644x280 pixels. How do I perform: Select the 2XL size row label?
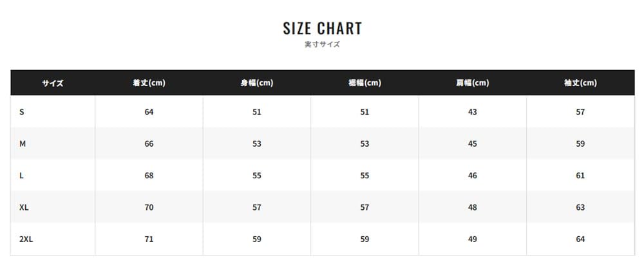click(26, 239)
